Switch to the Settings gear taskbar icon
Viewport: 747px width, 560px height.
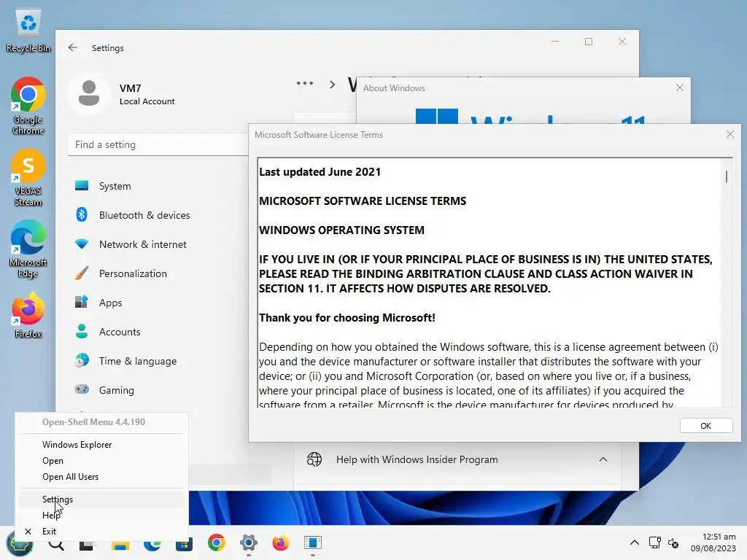248,542
